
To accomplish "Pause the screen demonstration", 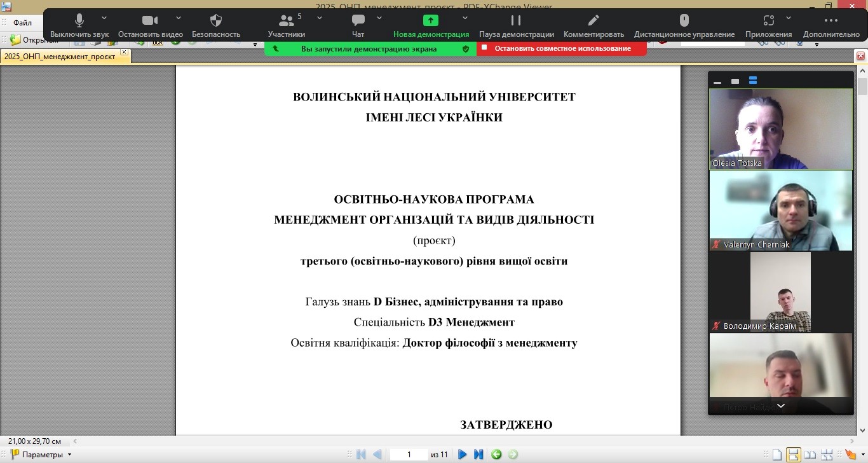I will pyautogui.click(x=515, y=21).
